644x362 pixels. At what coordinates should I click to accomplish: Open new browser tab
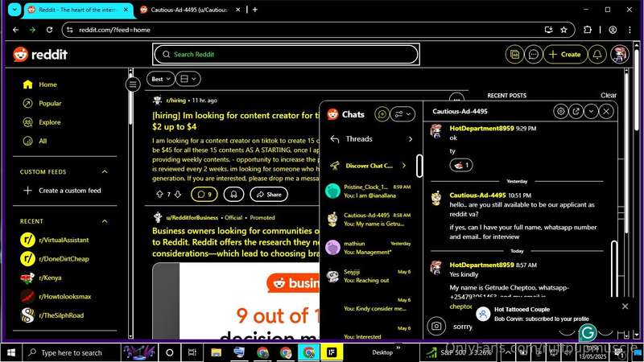click(x=255, y=10)
